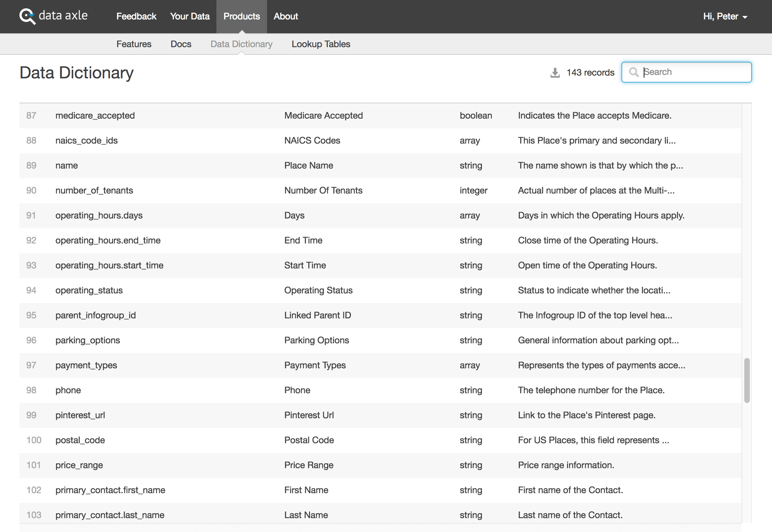Switch to the Features sub-tab
The height and width of the screenshot is (532, 772).
(x=134, y=44)
